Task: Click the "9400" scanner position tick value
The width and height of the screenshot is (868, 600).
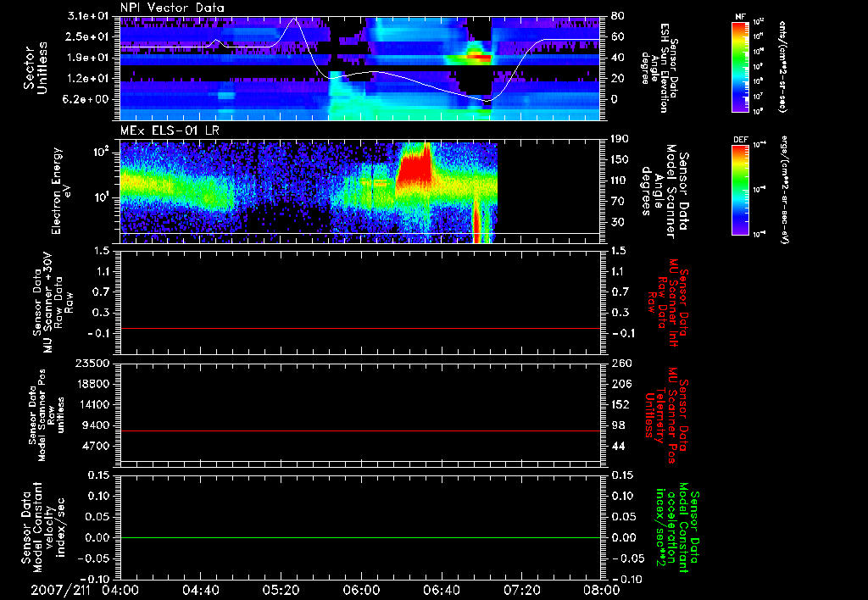Action: [x=95, y=425]
